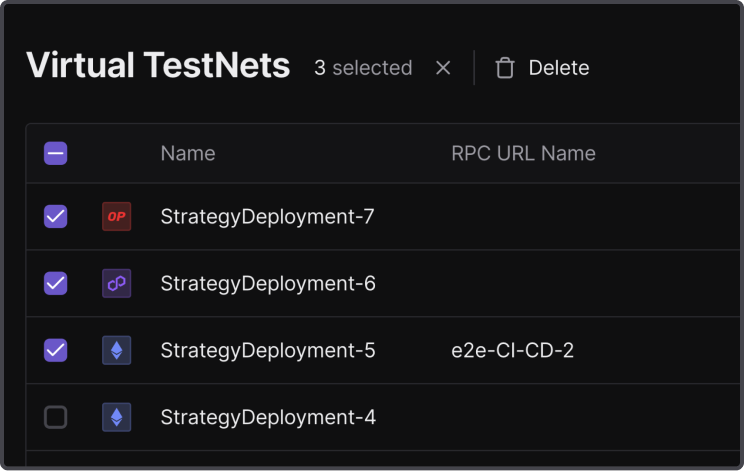Clear selection with the X icon

point(443,68)
